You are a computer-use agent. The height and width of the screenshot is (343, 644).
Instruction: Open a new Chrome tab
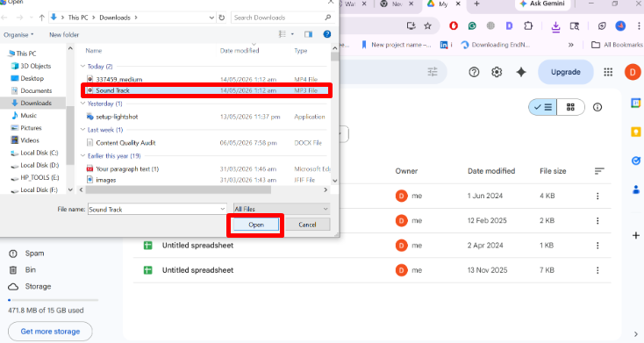476,4
